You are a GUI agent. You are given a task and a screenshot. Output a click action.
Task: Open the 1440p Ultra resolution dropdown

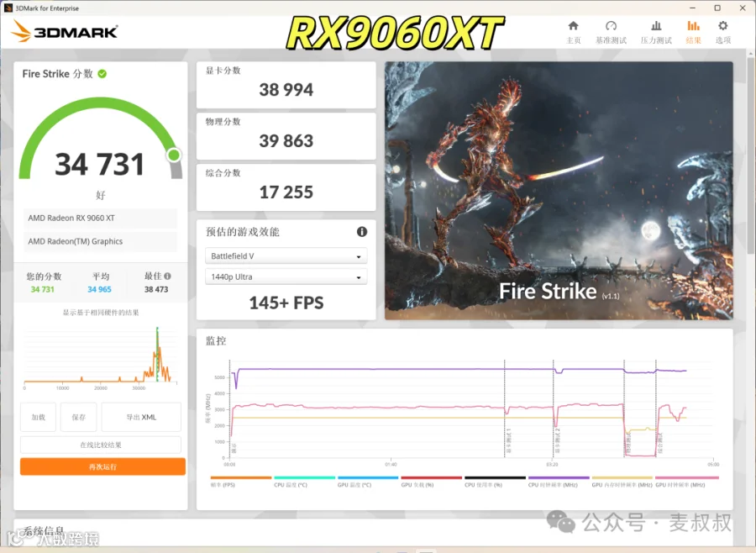point(286,276)
